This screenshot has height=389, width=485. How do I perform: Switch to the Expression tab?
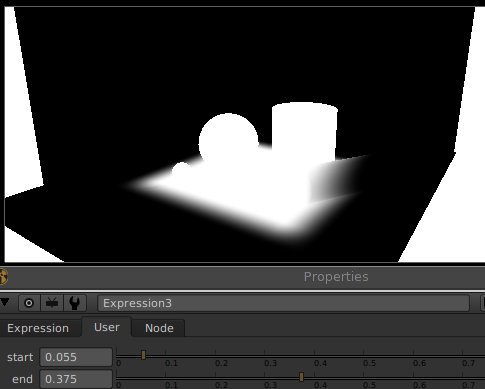[x=38, y=328]
